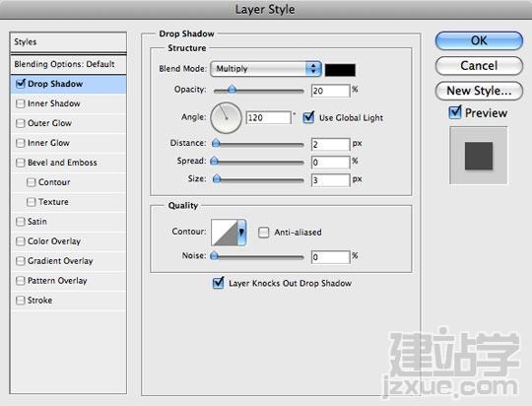532x406 pixels.
Task: Toggle Use Global Light checkbox
Action: click(308, 117)
